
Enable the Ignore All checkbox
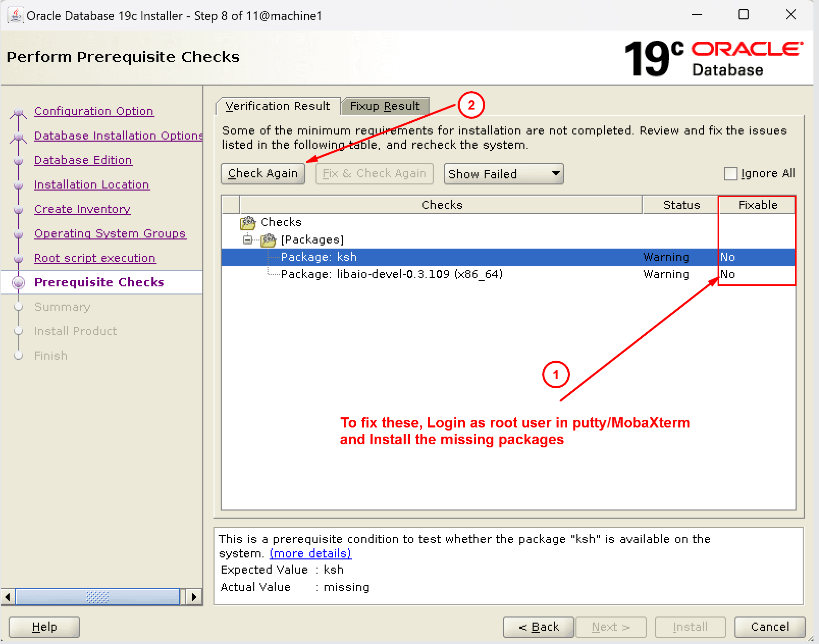click(731, 173)
